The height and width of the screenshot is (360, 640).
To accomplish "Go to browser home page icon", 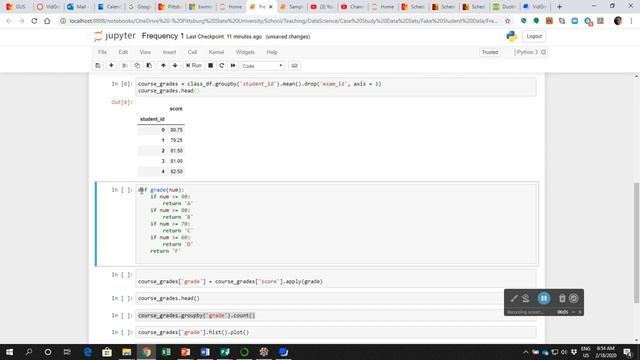I will coord(47,21).
